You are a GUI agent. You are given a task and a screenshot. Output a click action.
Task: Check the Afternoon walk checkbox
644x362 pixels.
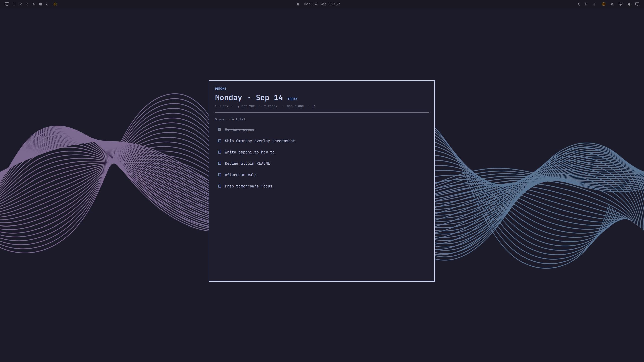(220, 175)
